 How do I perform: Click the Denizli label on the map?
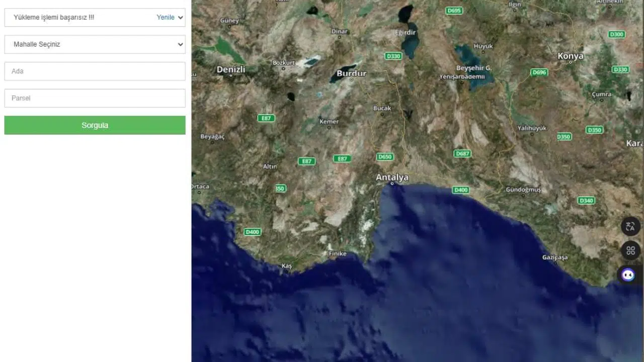230,69
